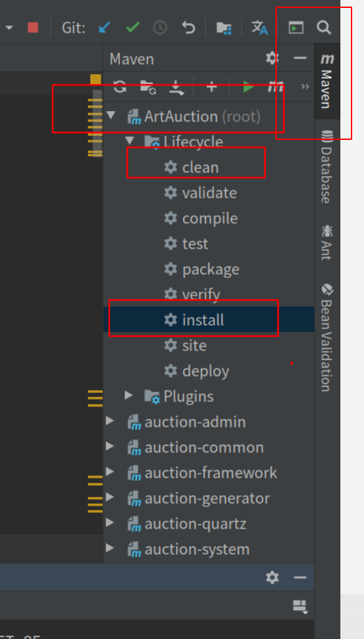This screenshot has height=639, width=364.
Task: Click the Git rollback arrow icon
Action: pyautogui.click(x=188, y=28)
